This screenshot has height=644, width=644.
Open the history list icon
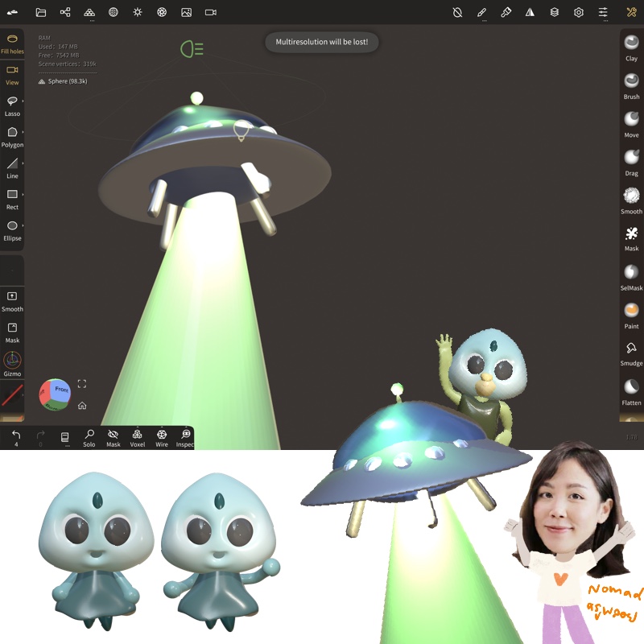click(x=65, y=438)
